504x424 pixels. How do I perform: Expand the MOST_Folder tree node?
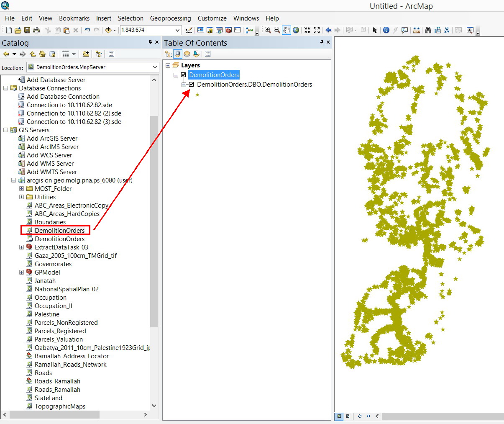click(x=21, y=189)
